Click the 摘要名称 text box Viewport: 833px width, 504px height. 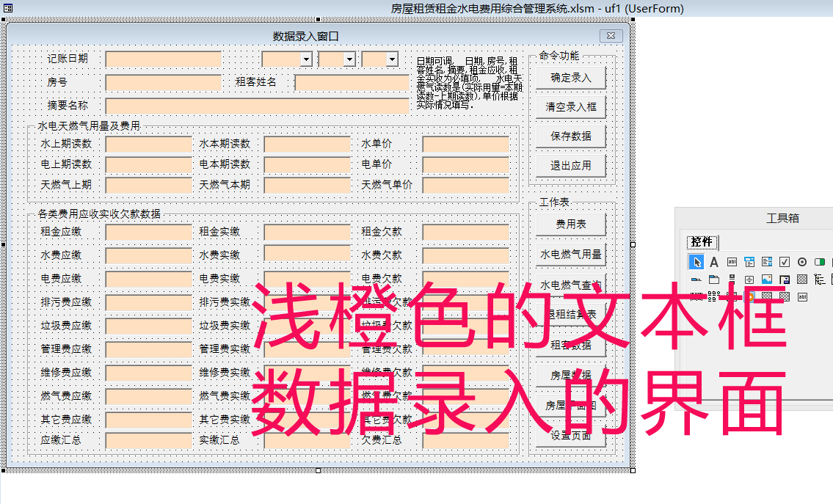coord(258,106)
